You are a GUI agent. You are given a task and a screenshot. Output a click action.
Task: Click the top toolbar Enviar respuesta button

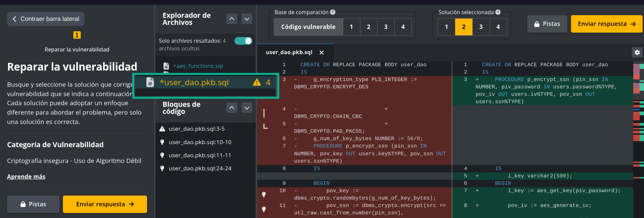pos(607,24)
